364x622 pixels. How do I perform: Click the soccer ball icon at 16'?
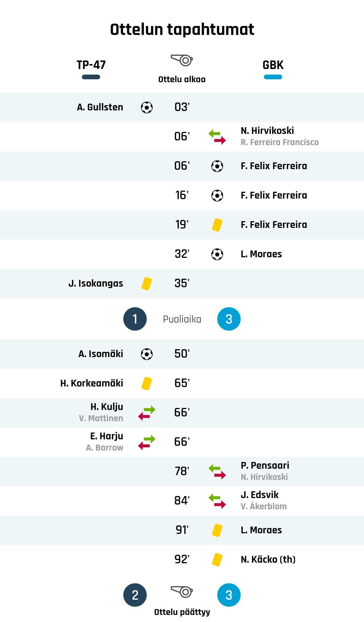tap(217, 196)
